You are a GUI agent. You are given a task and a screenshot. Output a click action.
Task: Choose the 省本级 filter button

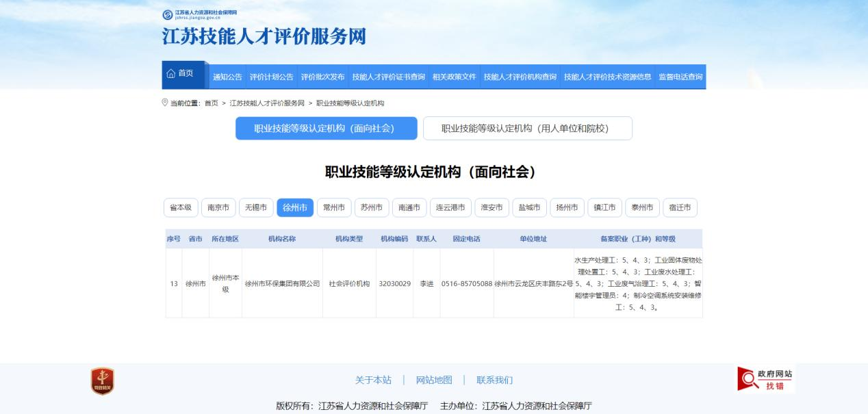[181, 207]
